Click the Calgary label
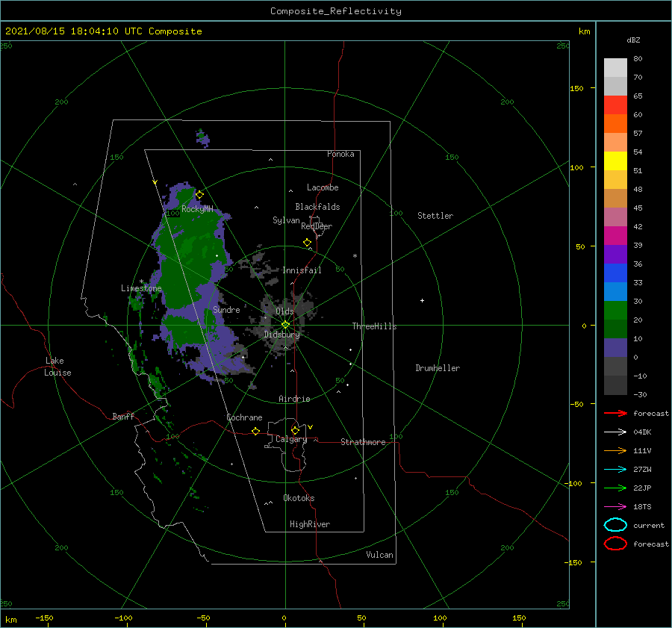Image resolution: width=672 pixels, height=628 pixels. click(291, 439)
